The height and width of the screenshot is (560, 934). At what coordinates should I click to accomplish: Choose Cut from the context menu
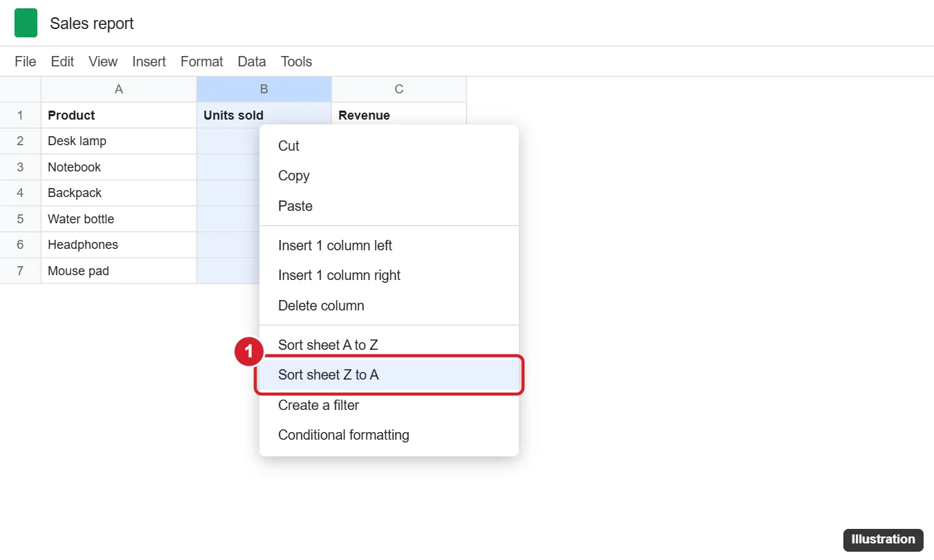(x=389, y=146)
